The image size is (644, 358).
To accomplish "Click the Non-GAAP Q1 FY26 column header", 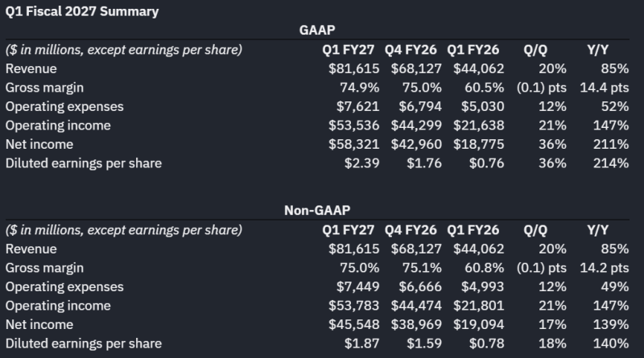I will pyautogui.click(x=473, y=230).
